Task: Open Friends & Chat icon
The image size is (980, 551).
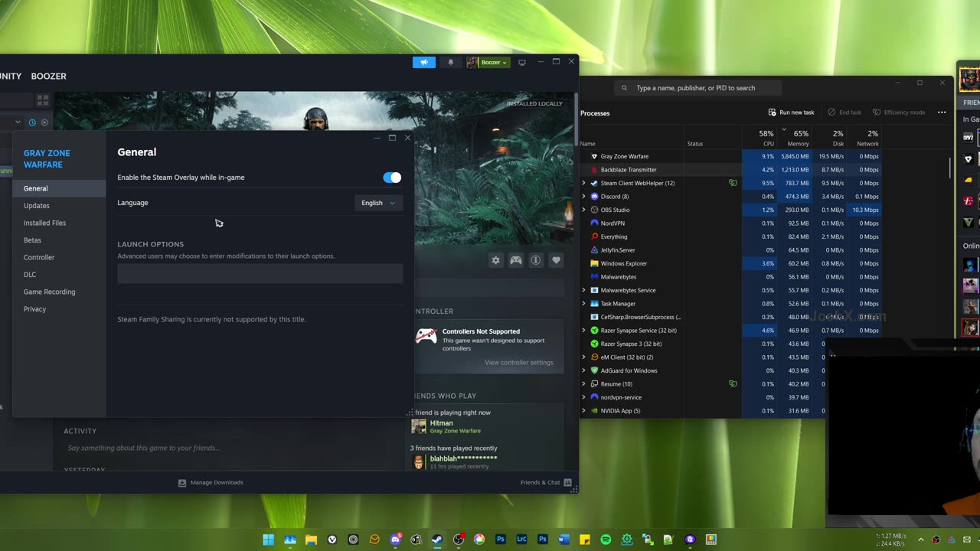Action: coord(567,483)
